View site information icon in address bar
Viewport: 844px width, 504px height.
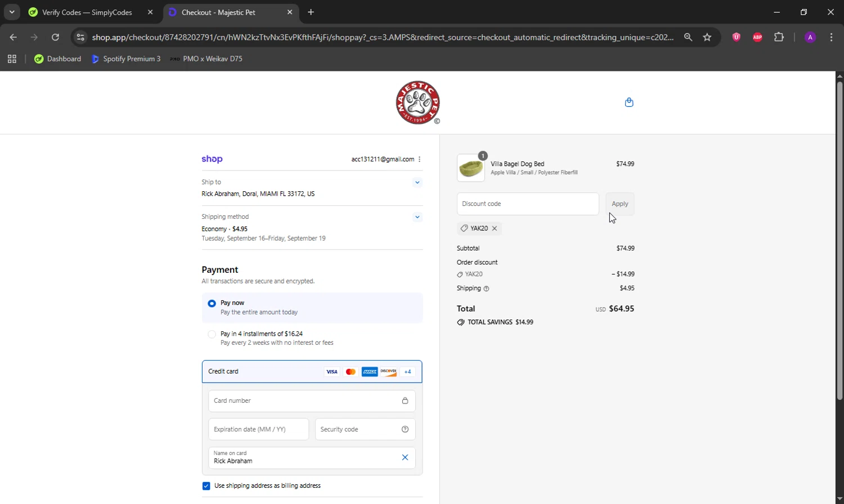pos(80,37)
